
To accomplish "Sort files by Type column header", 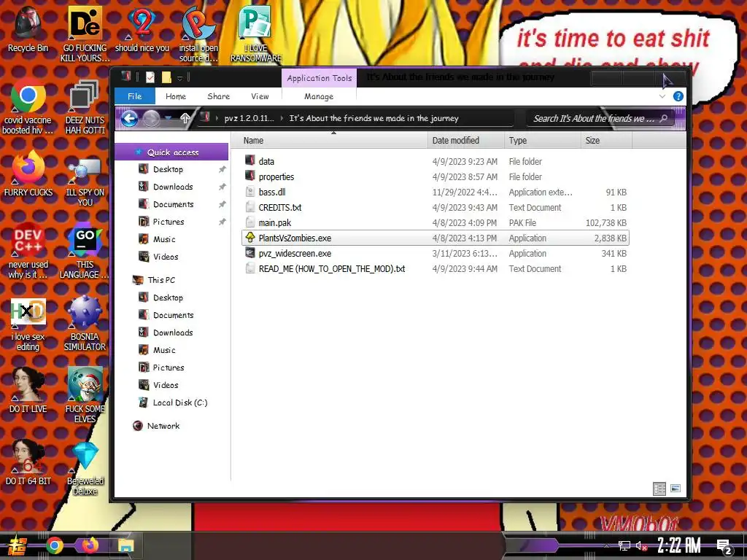I will tap(542, 141).
